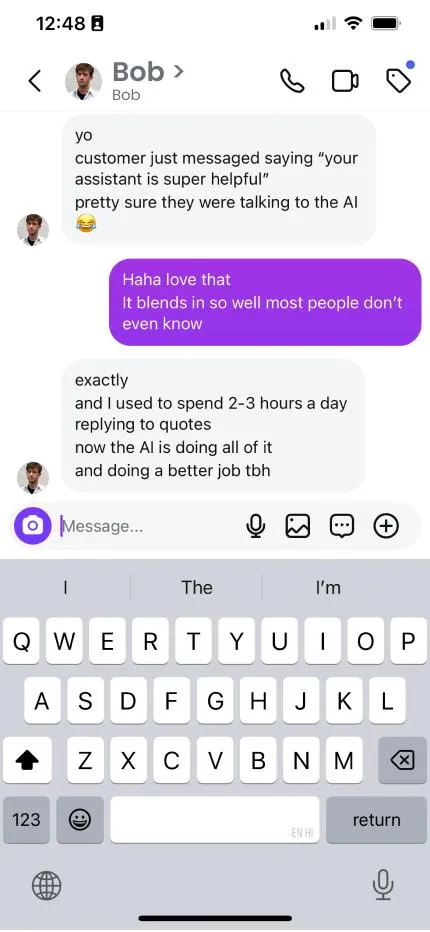
Task: Open the photo gallery icon
Action: (298, 525)
